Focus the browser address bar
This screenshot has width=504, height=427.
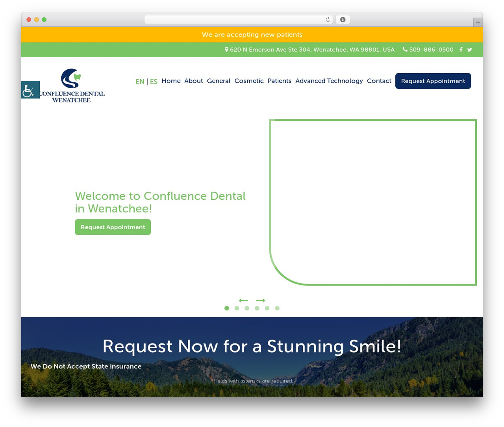coord(239,20)
